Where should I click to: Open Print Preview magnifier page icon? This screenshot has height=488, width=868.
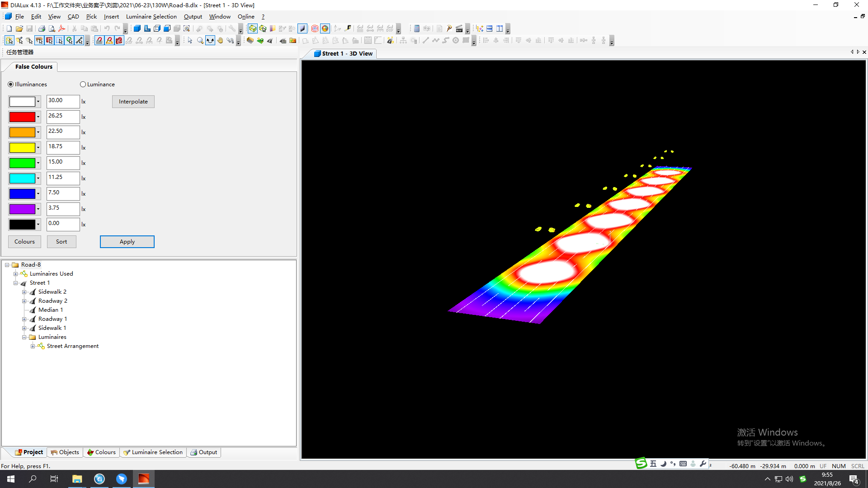click(52, 28)
